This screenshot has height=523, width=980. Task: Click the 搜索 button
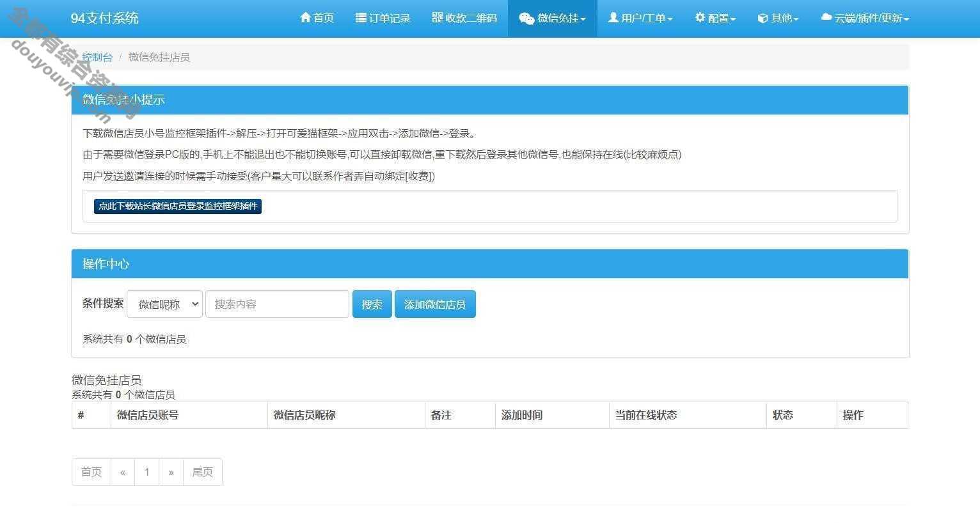(372, 304)
